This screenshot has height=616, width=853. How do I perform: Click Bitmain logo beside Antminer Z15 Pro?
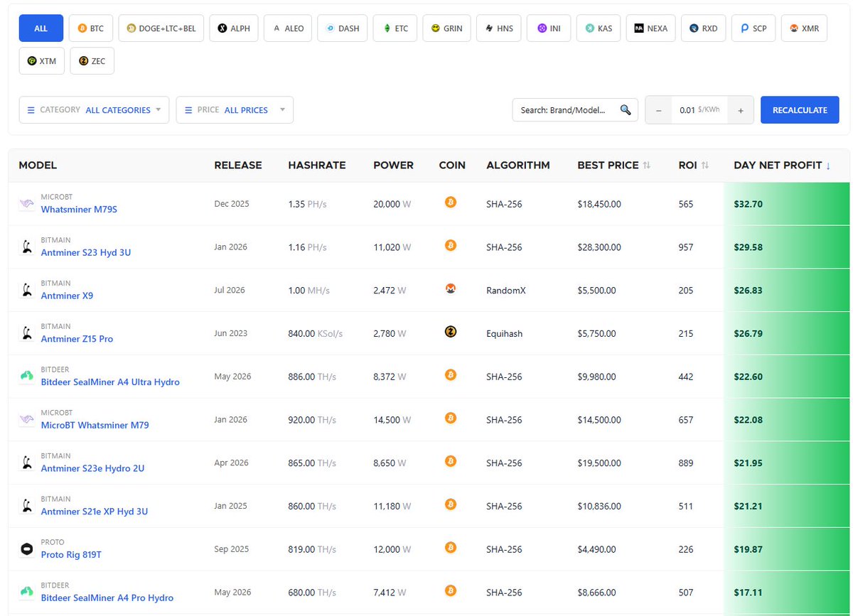click(x=26, y=333)
